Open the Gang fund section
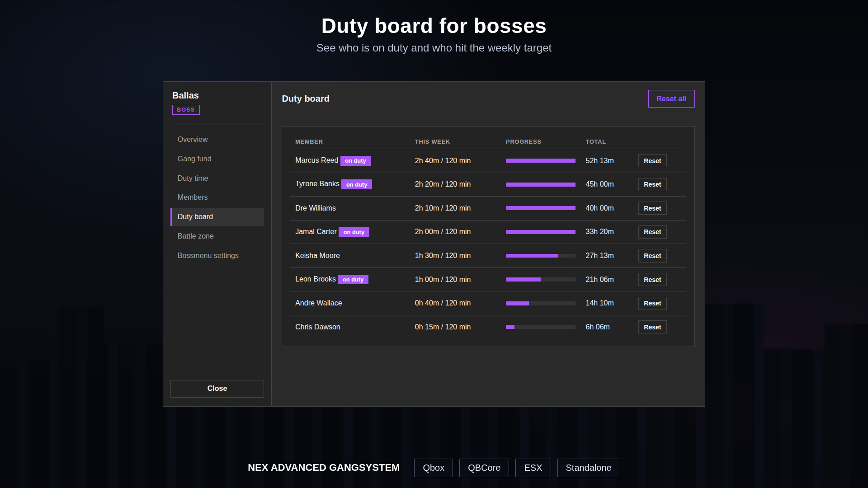 217,159
